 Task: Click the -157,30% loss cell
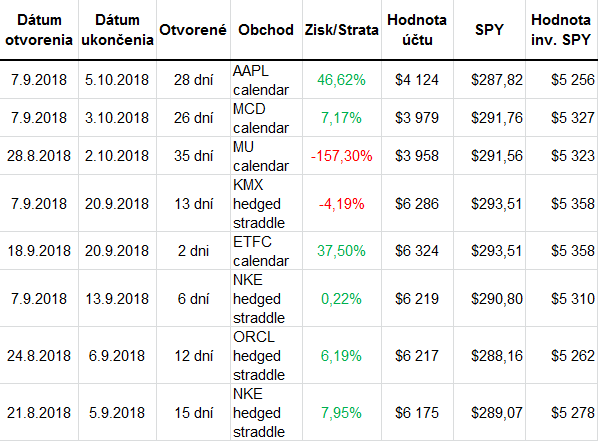pyautogui.click(x=342, y=156)
